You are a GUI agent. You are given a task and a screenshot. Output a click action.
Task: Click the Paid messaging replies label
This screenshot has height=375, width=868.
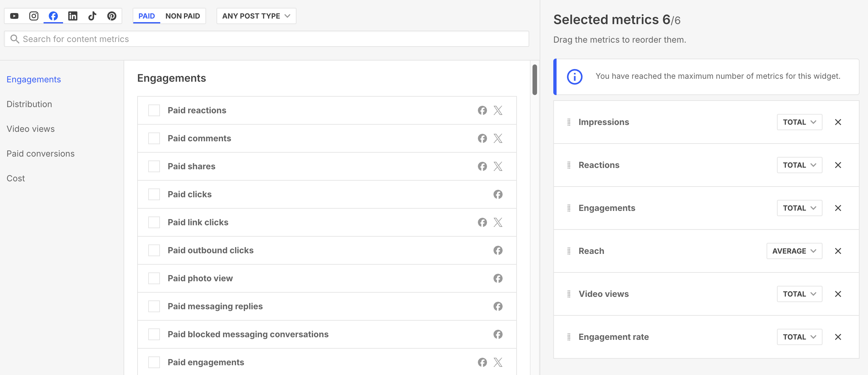pyautogui.click(x=215, y=307)
